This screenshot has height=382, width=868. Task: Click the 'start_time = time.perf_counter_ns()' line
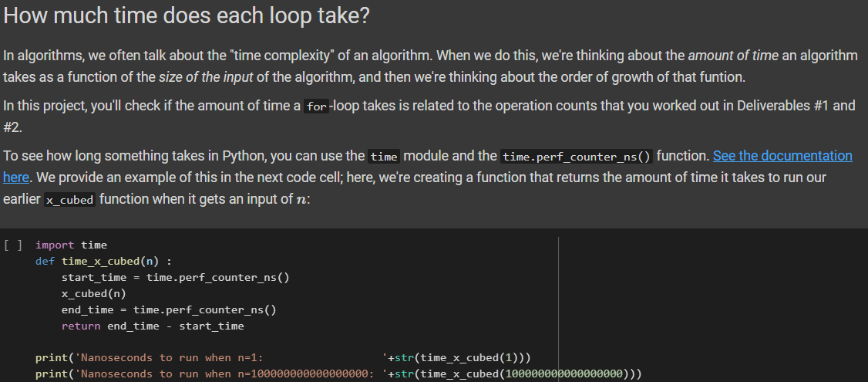[x=176, y=277]
